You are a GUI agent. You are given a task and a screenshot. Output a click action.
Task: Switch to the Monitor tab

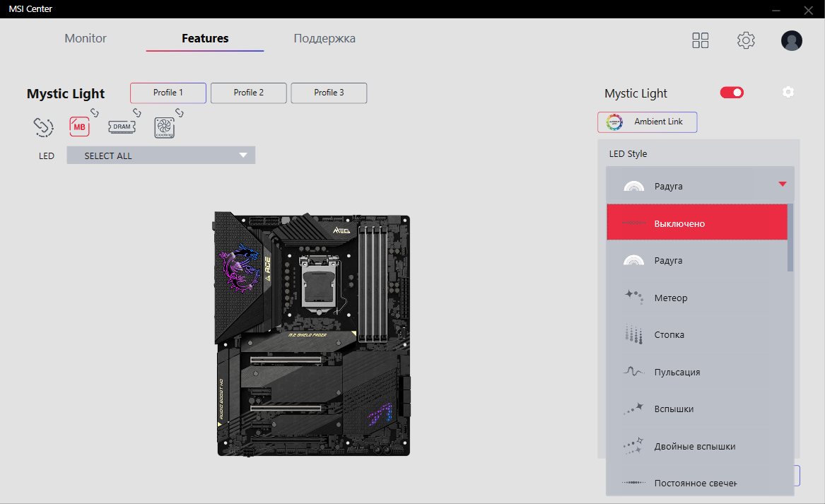pos(86,38)
